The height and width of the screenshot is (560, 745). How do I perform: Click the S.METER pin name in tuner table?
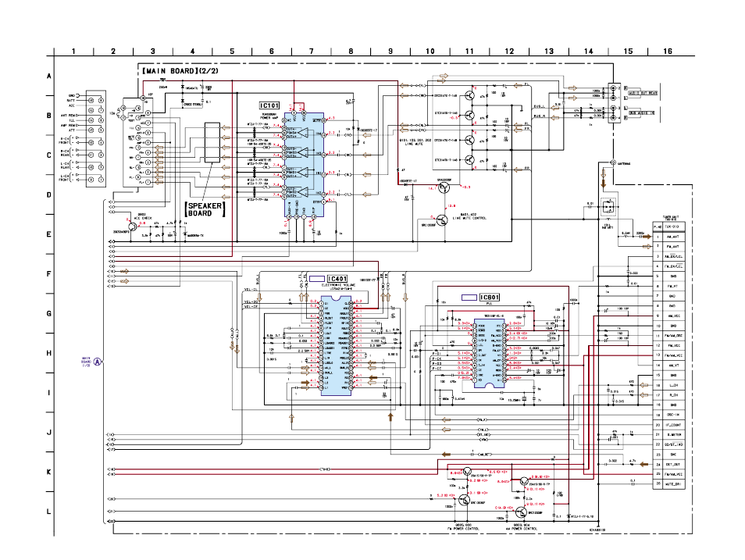(x=673, y=435)
